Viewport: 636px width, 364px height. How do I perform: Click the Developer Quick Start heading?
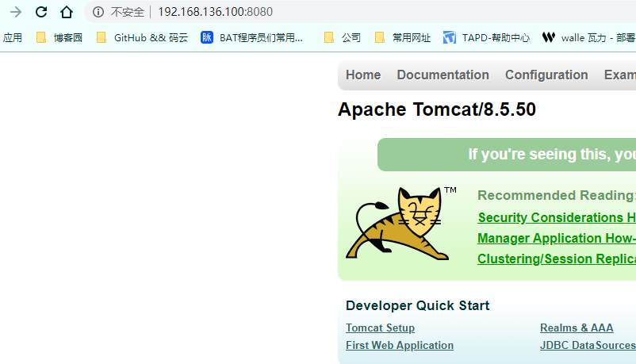coord(417,305)
